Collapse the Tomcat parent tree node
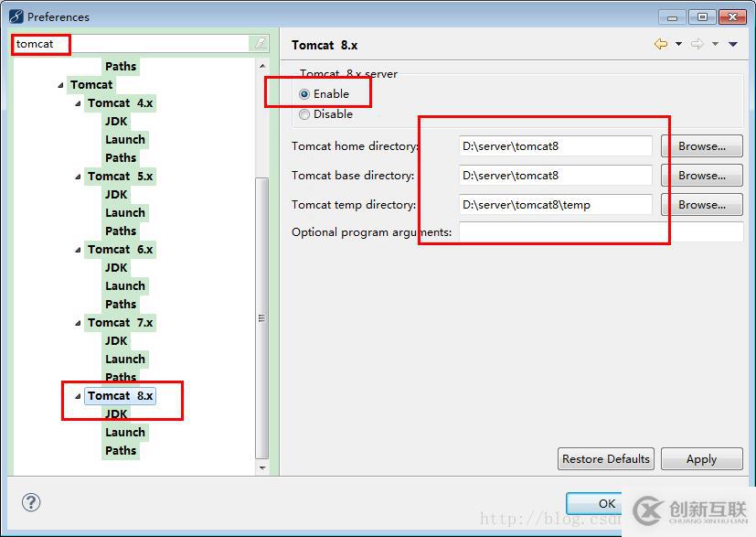 coord(60,85)
